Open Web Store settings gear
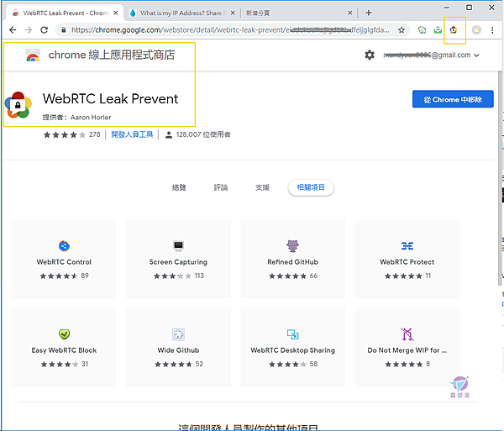The width and height of the screenshot is (504, 431). (370, 55)
